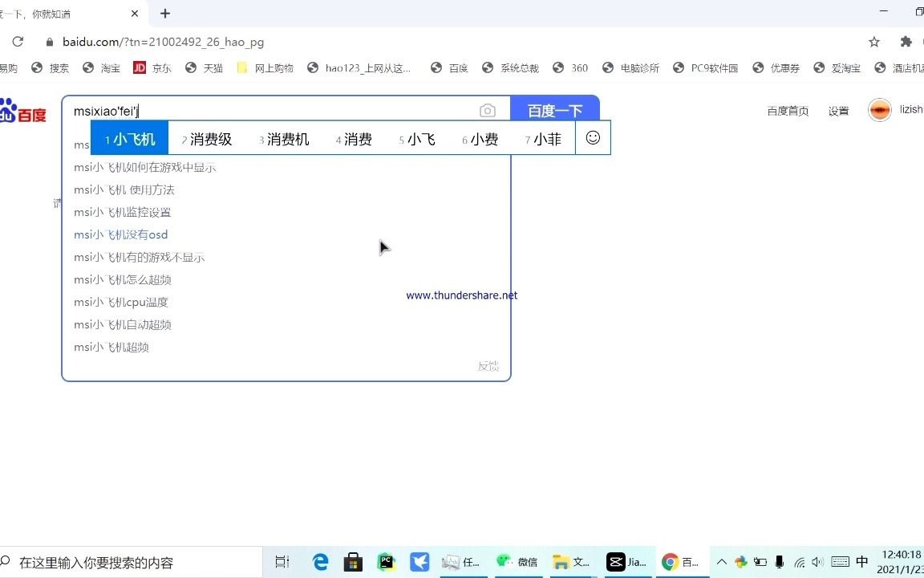Image resolution: width=924 pixels, height=578 pixels.
Task: Open 百度首页 link
Action: tap(787, 111)
